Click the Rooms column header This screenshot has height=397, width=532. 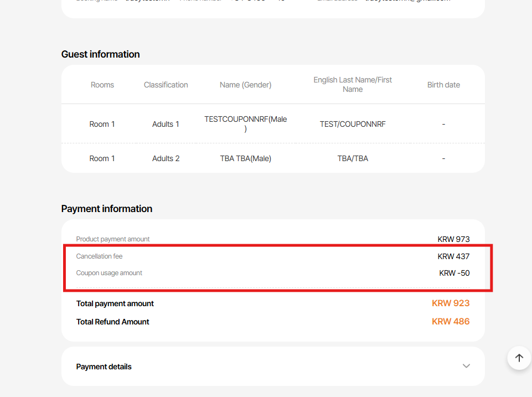click(x=102, y=85)
